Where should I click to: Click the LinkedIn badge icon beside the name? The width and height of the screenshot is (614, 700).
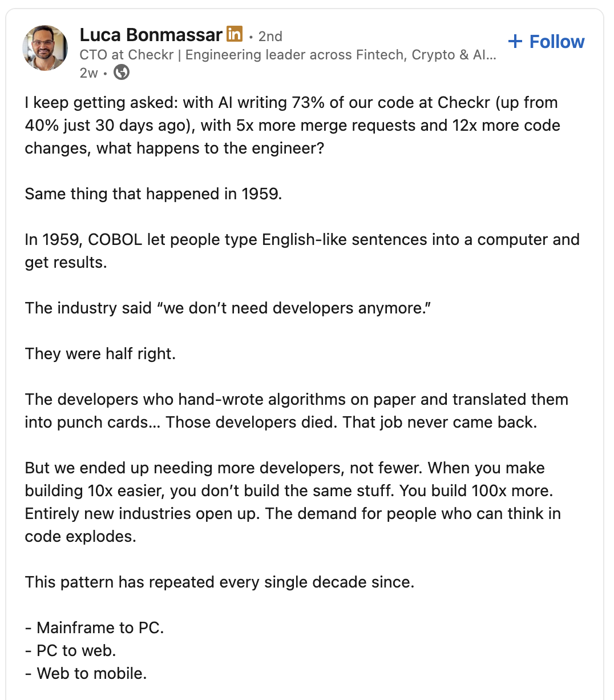[234, 34]
